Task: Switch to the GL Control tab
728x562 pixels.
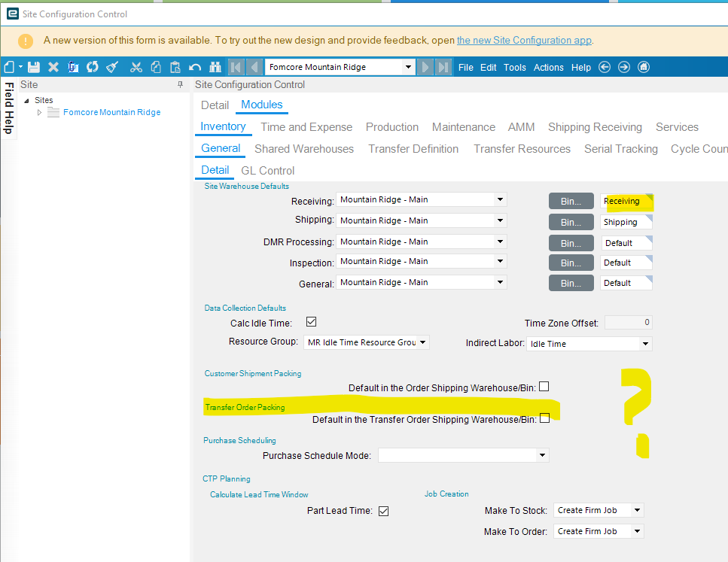Action: [268, 171]
